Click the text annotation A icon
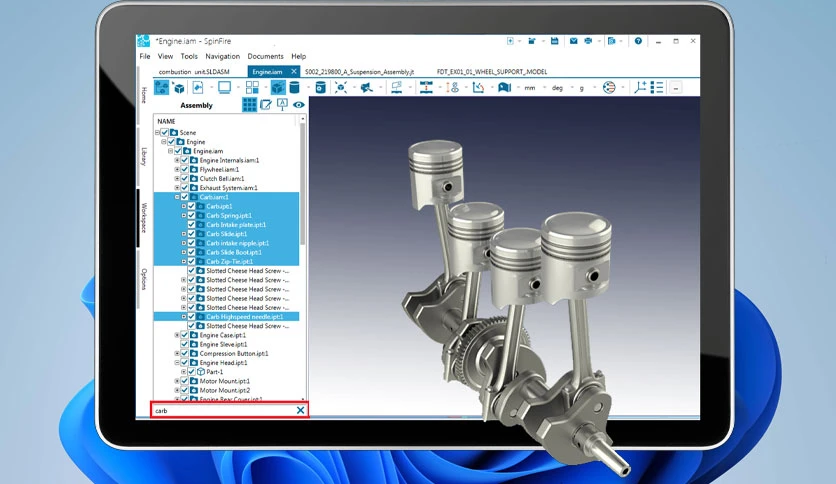The image size is (836, 484). [282, 104]
